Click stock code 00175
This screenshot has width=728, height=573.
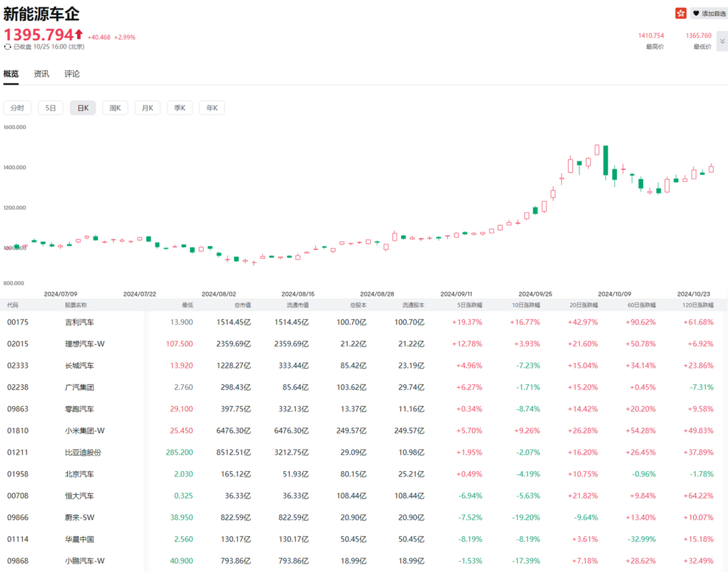18,322
